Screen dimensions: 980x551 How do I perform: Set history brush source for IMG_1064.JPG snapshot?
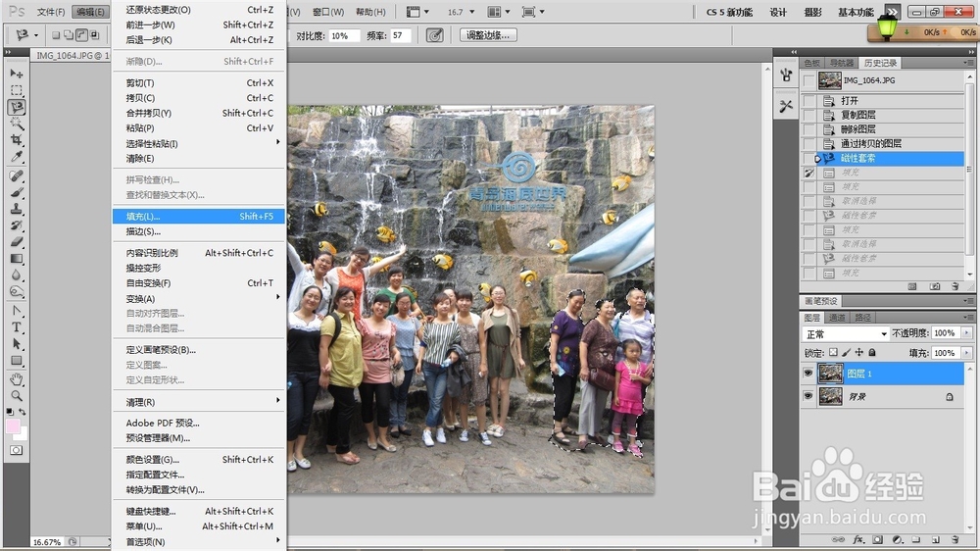pyautogui.click(x=809, y=80)
